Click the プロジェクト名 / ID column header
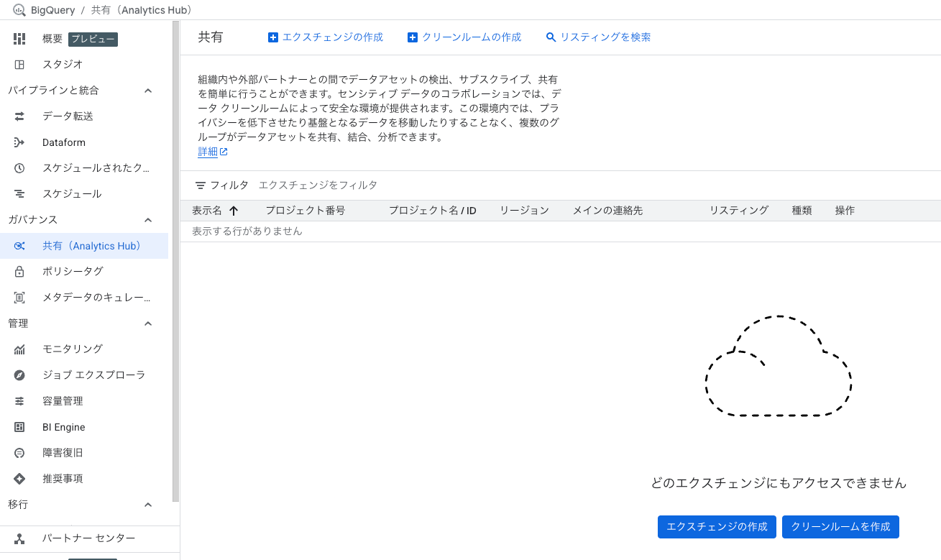This screenshot has height=560, width=941. (433, 211)
